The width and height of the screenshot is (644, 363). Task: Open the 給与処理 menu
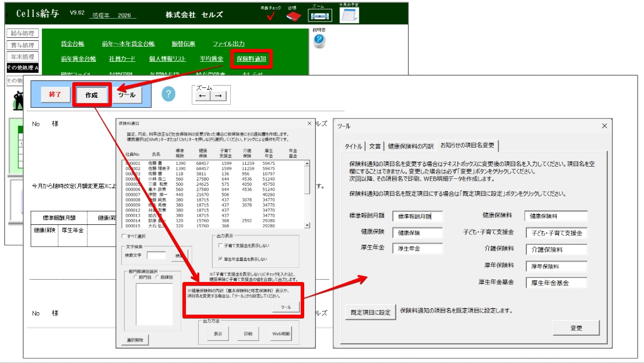(23, 33)
